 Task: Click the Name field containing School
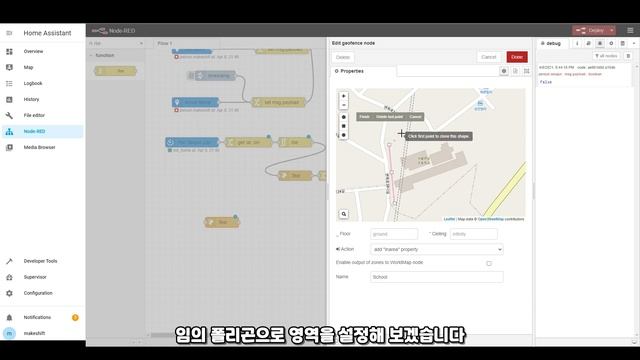pos(437,277)
